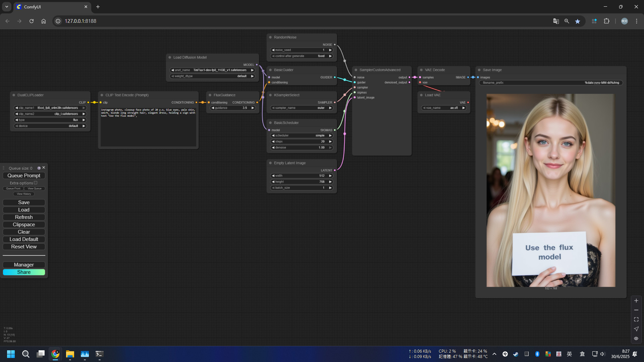Open browser extensions puzzle icon
The width and height of the screenshot is (644, 362).
point(606,21)
